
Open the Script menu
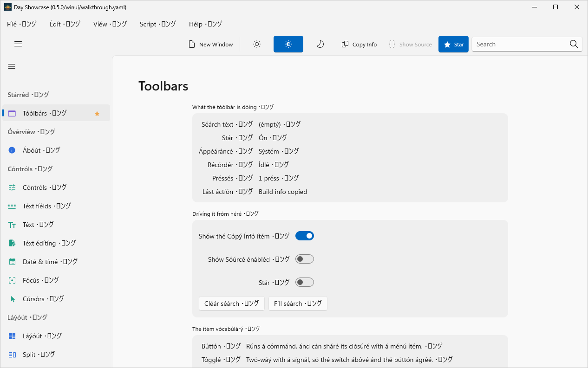(157, 24)
